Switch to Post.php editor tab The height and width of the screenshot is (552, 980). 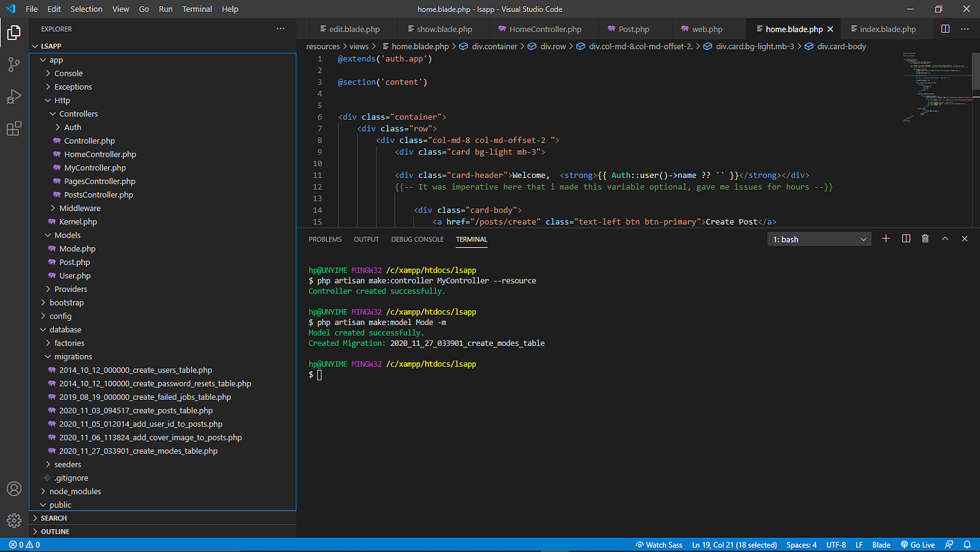633,29
